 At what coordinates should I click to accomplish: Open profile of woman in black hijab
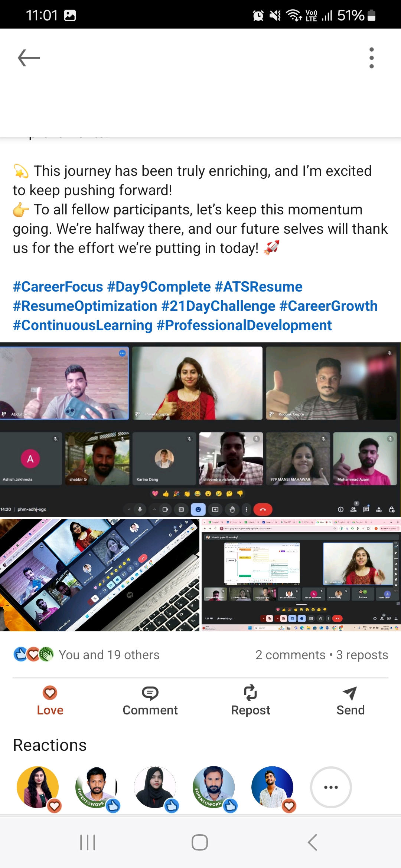pos(155,787)
